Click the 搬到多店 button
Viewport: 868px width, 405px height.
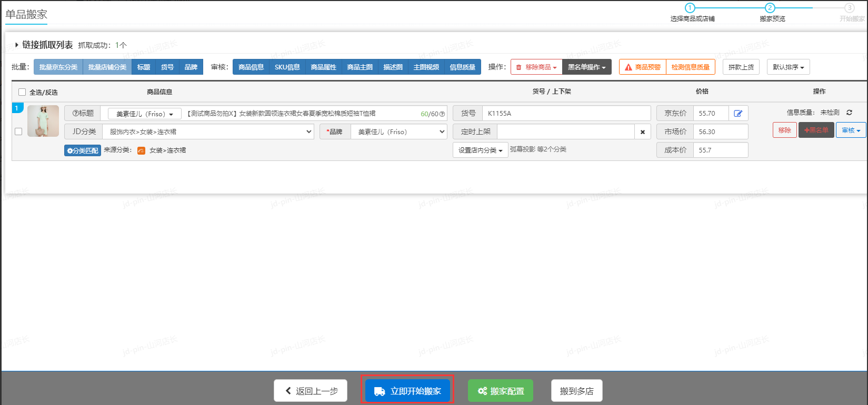click(576, 391)
